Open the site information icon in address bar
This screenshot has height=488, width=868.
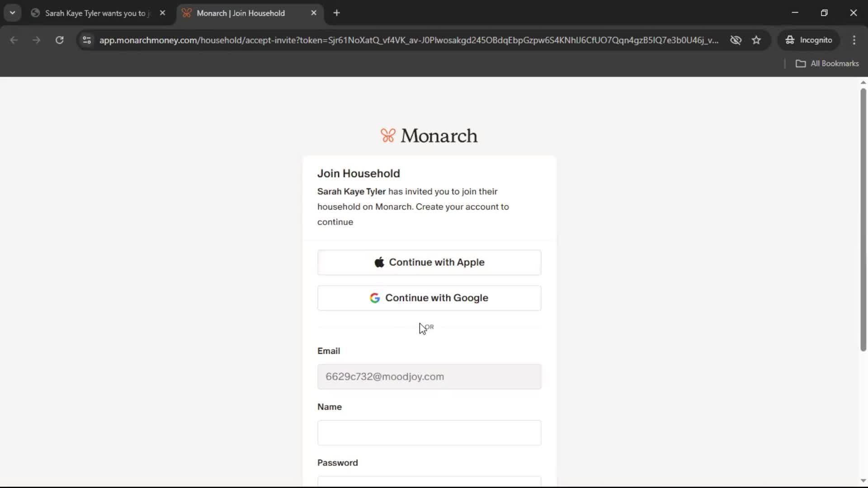coord(87,40)
